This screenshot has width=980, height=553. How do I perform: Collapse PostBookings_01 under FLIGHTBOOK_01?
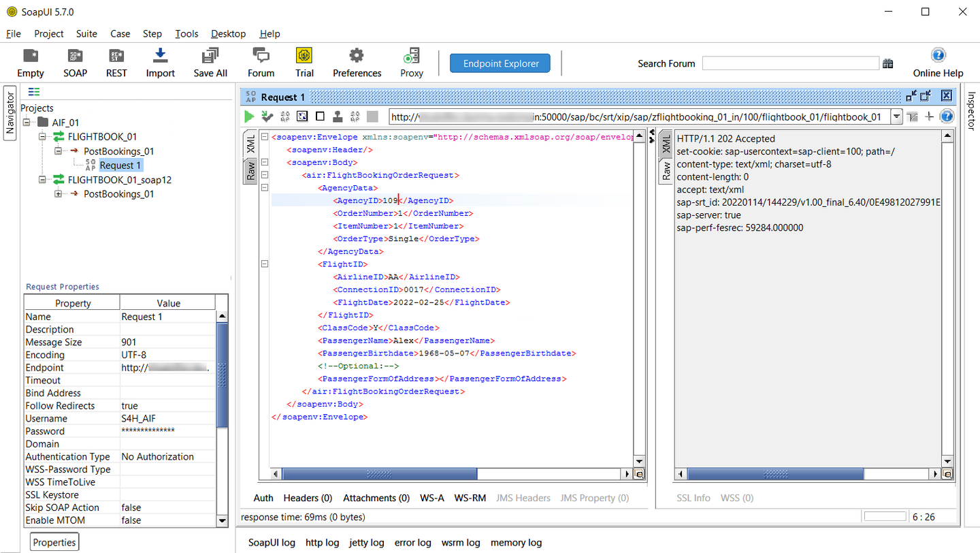[x=58, y=151]
